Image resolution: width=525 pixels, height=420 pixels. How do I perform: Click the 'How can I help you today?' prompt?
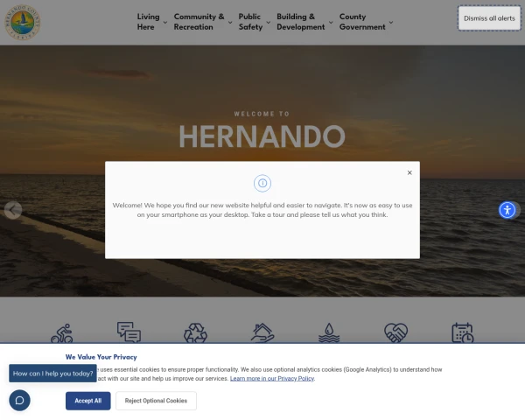pyautogui.click(x=52, y=374)
